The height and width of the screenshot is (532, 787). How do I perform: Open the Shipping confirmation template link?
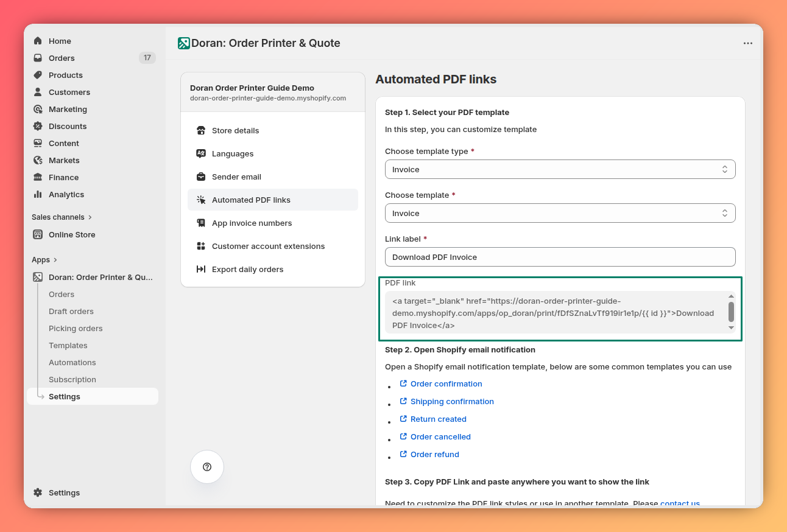[452, 401]
